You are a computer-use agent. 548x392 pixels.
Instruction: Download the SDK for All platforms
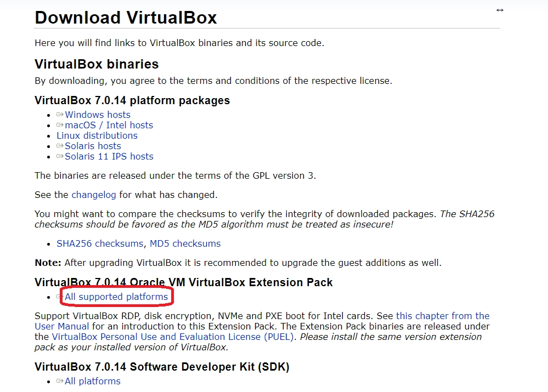click(x=93, y=381)
